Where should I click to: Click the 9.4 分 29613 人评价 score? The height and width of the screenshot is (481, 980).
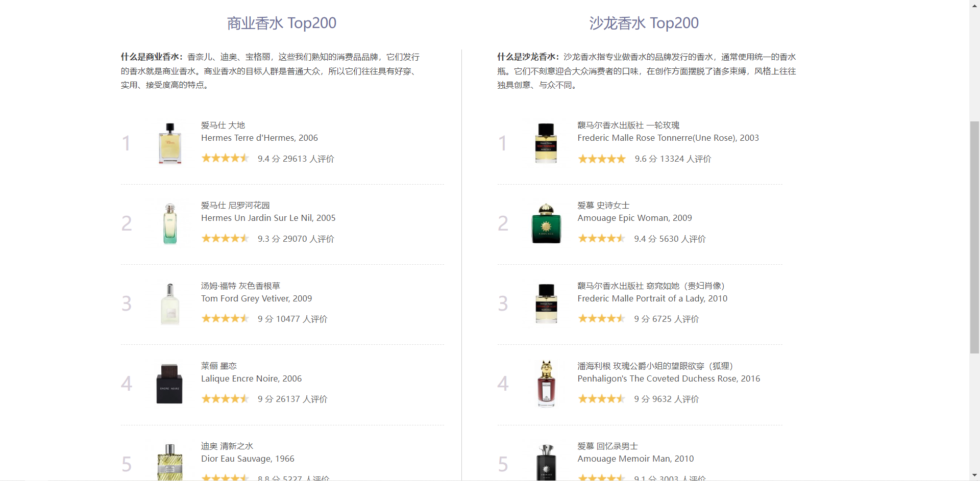296,159
